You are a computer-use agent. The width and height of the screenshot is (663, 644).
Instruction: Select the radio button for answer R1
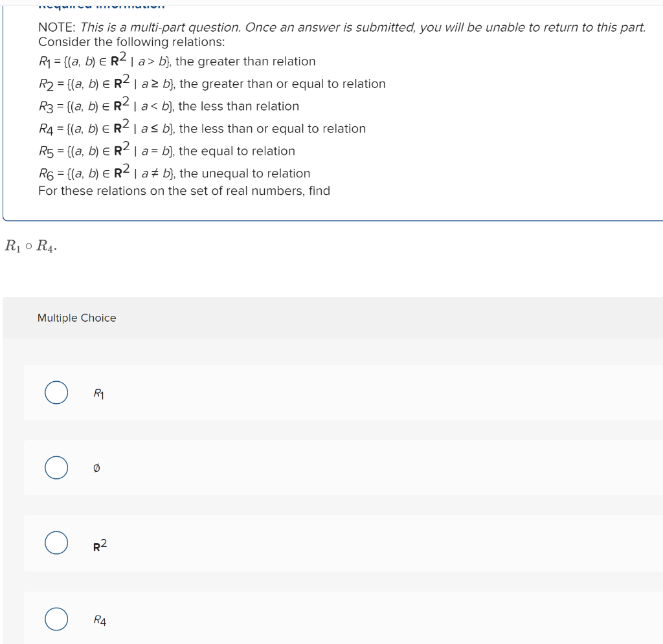point(56,392)
